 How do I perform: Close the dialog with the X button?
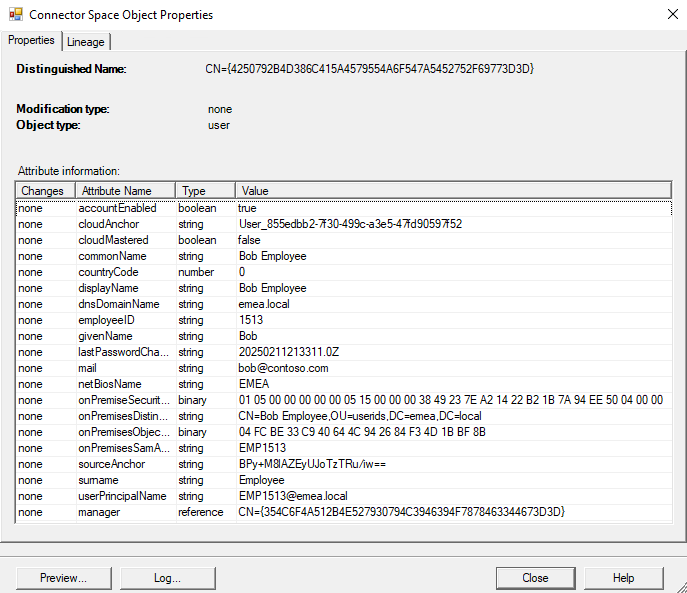coord(673,14)
